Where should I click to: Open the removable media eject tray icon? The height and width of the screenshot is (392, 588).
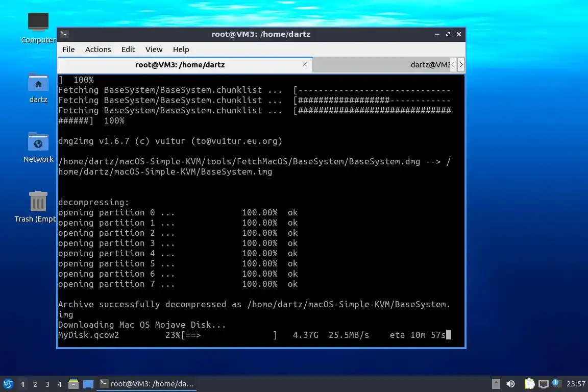[x=496, y=384]
